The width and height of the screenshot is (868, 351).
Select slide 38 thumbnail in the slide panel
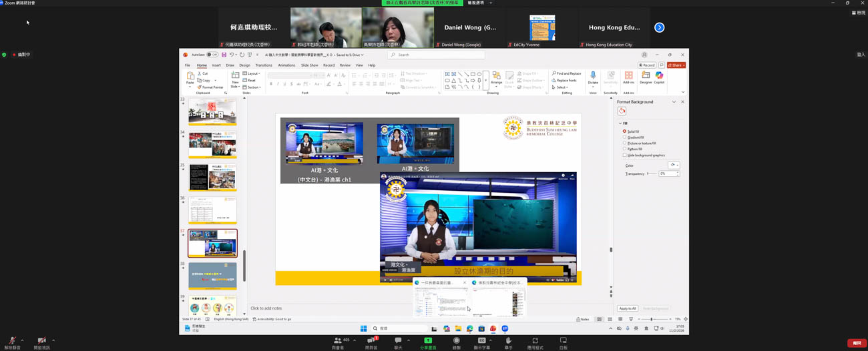coord(212,276)
